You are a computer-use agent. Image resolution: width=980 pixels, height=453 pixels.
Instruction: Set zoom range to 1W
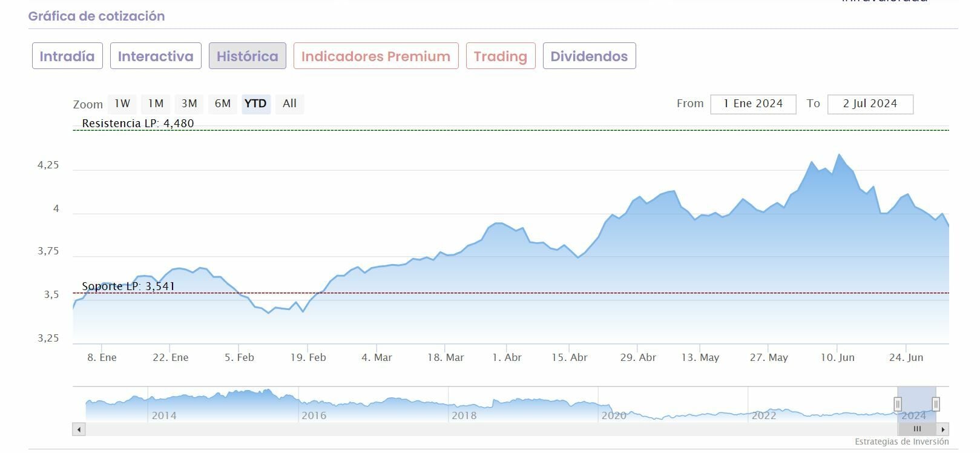coord(122,104)
